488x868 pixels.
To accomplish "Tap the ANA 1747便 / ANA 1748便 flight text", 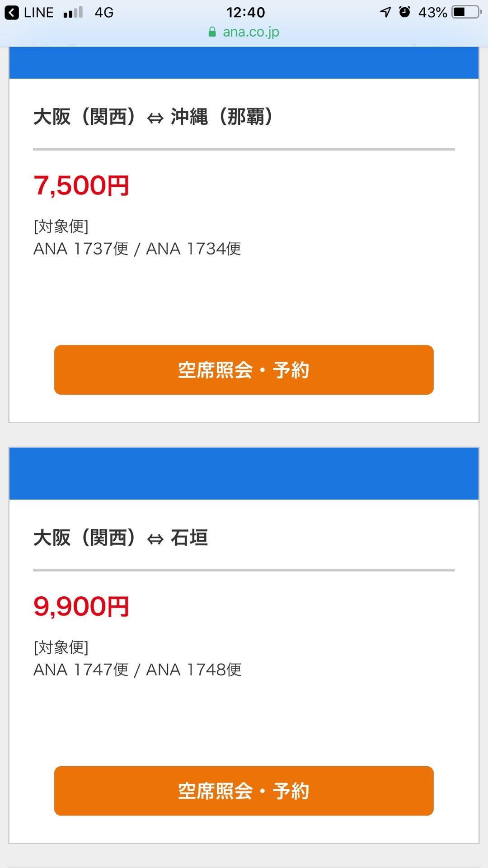I will tap(137, 670).
